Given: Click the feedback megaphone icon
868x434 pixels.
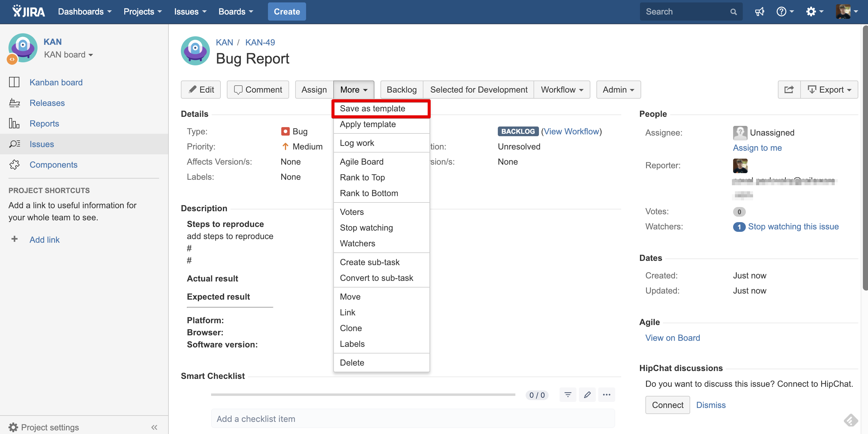Looking at the screenshot, I should click(759, 12).
